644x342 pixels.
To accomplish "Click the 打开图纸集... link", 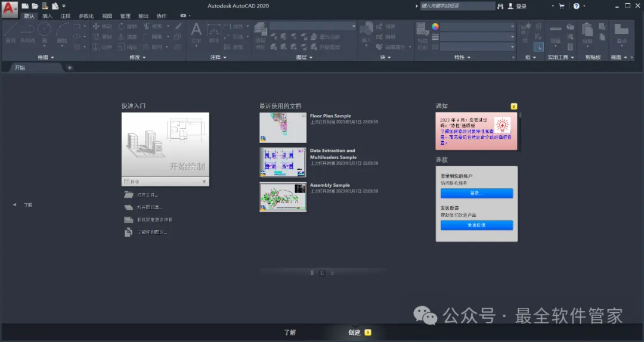I will coord(150,207).
